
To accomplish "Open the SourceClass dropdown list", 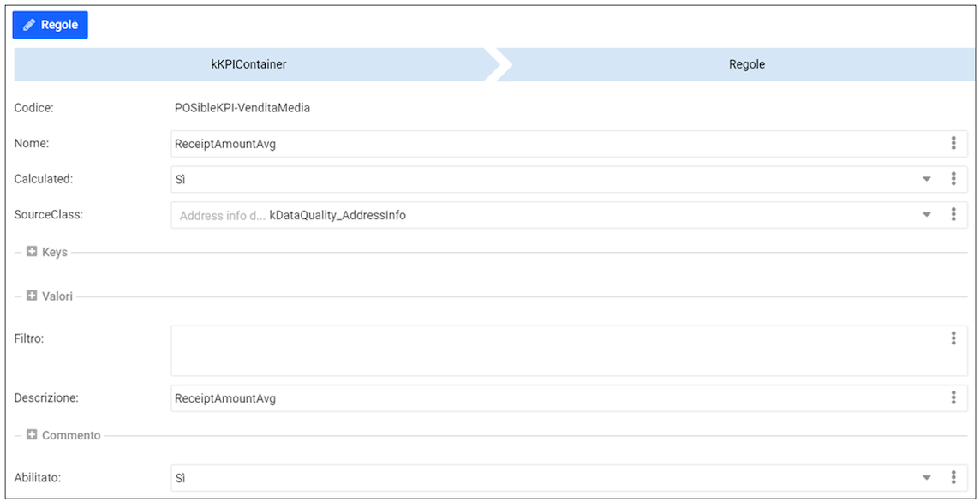I will click(x=926, y=215).
